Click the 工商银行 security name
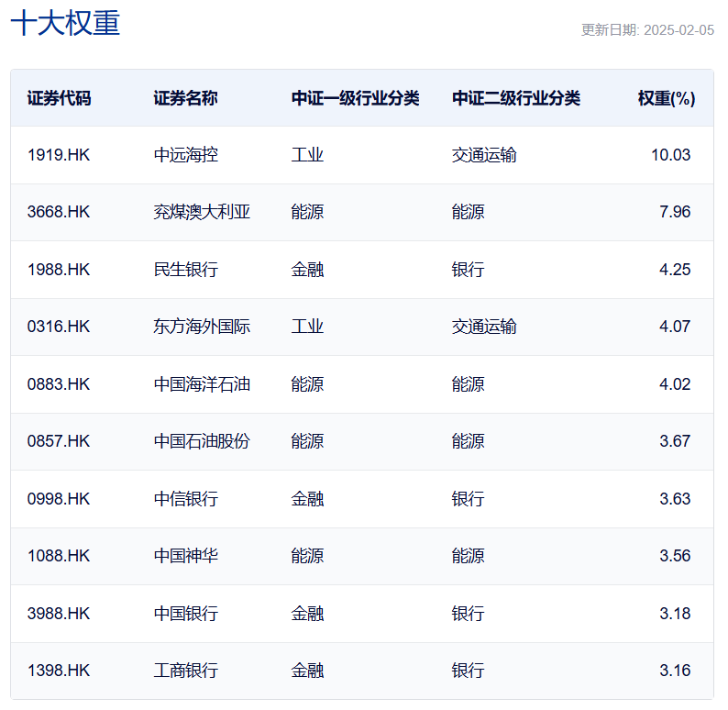The width and height of the screenshot is (728, 710). click(x=185, y=671)
